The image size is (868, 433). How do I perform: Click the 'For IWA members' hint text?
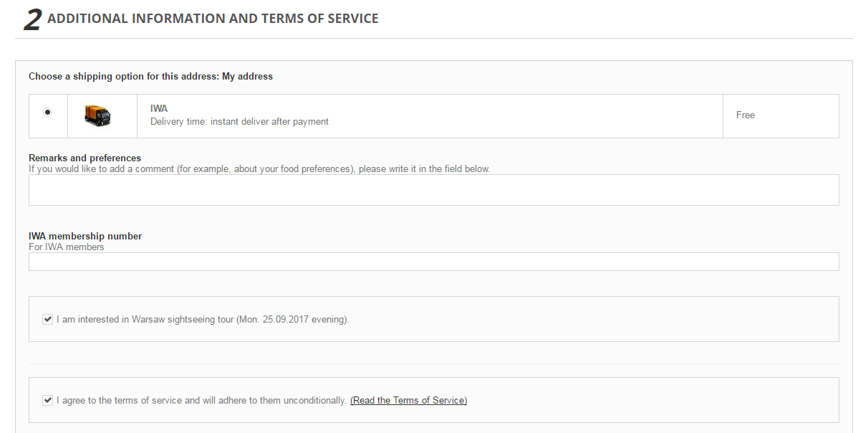(x=67, y=247)
